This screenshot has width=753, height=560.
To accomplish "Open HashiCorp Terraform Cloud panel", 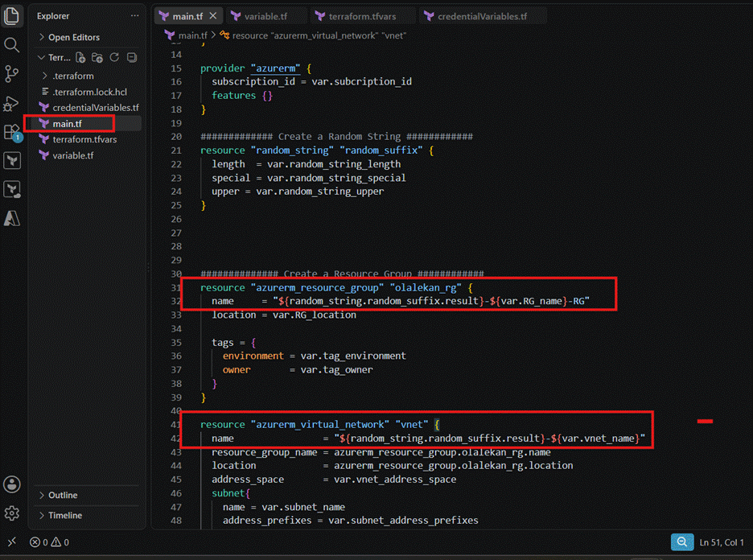I will [x=12, y=189].
